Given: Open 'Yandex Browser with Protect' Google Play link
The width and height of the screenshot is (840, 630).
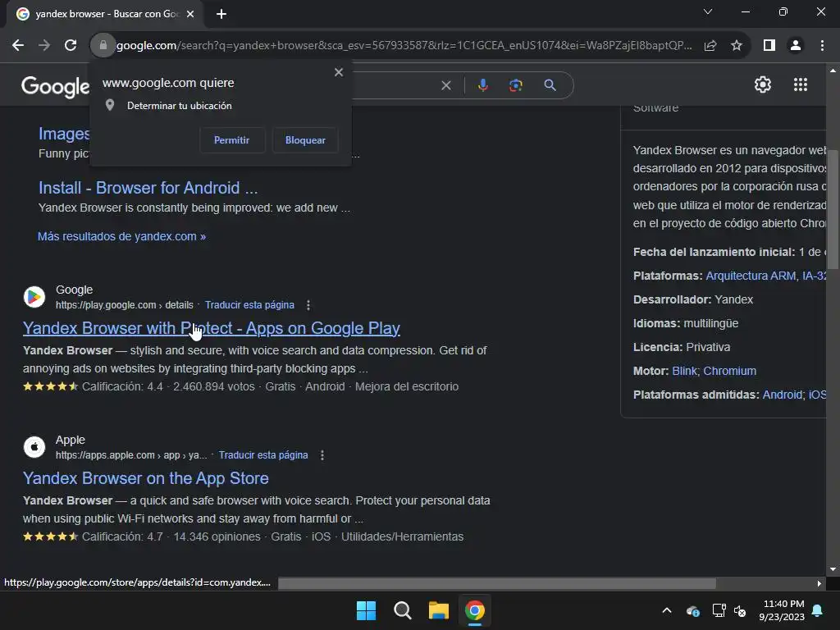Looking at the screenshot, I should pos(212,328).
